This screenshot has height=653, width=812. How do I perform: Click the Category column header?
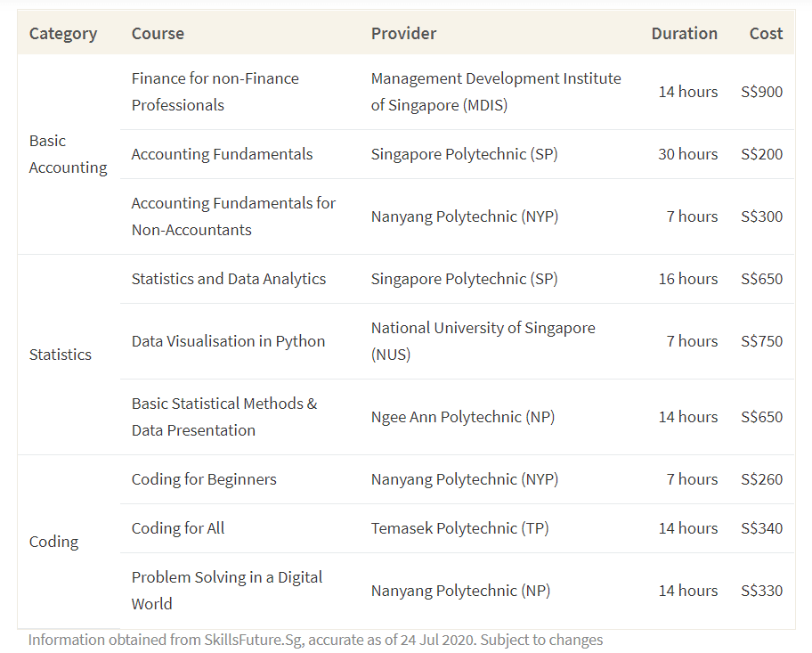[x=63, y=33]
